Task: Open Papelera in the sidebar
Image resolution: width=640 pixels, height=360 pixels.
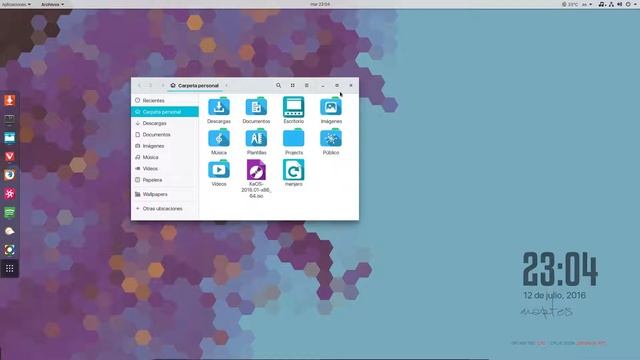Action: click(165, 180)
